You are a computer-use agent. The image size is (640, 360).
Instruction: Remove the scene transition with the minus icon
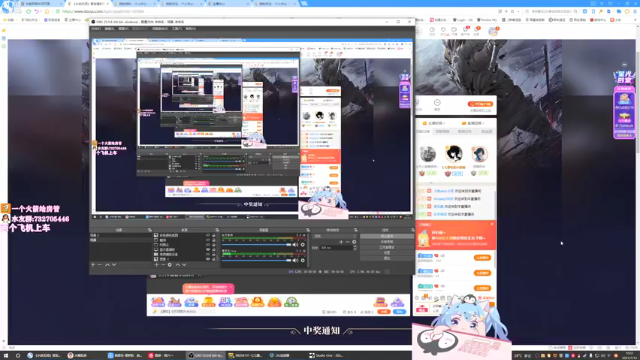click(x=348, y=242)
